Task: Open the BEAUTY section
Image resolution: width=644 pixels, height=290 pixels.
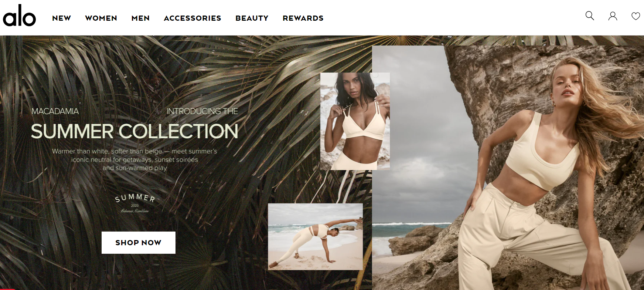Action: click(x=252, y=18)
